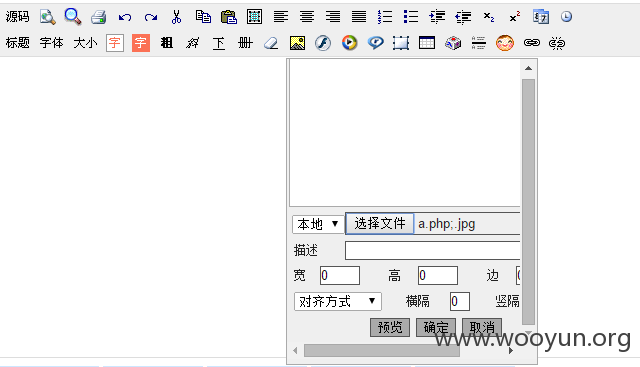Focus the 描述 description field

tap(433, 250)
